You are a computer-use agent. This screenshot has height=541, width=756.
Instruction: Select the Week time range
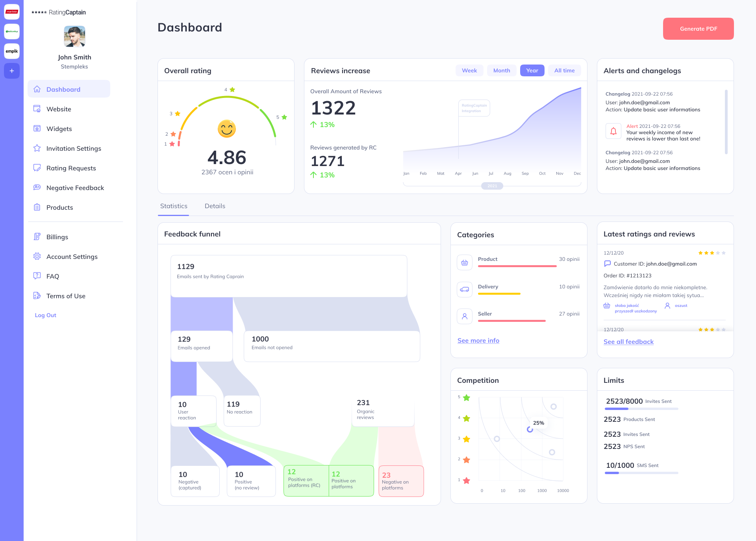click(469, 70)
